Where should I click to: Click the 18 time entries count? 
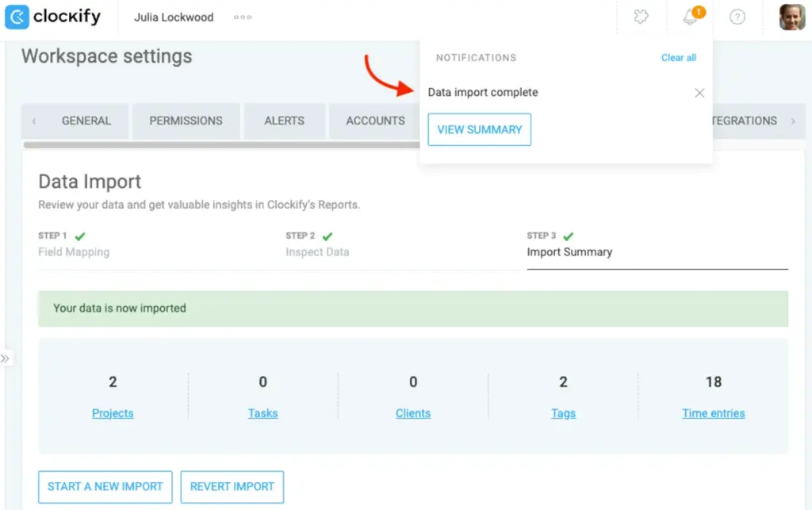714,382
